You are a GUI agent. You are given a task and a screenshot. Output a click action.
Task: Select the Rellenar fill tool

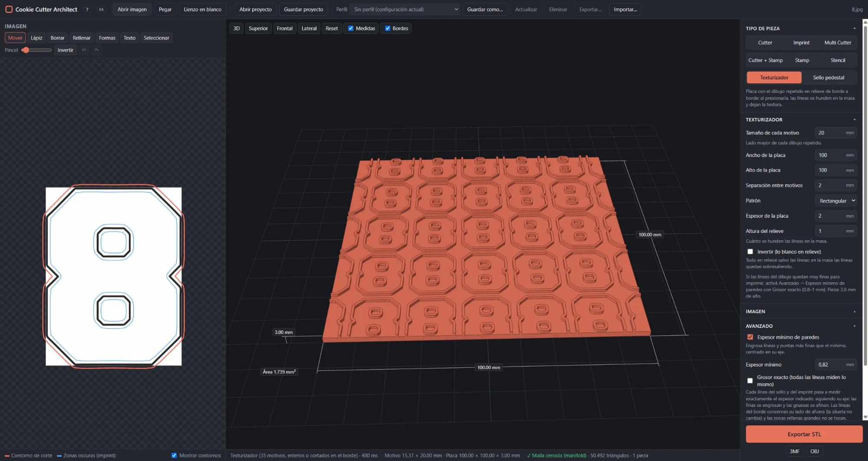click(x=82, y=38)
